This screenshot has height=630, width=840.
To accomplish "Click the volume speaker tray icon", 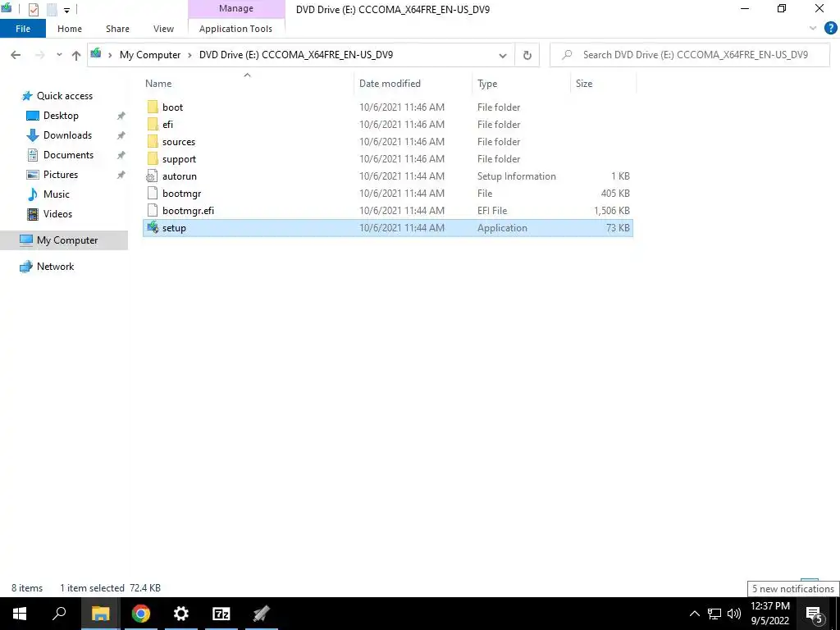I will [734, 614].
